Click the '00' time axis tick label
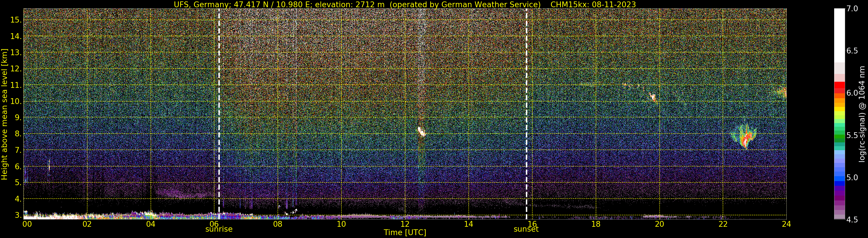Screen dimensions: 868x238 pyautogui.click(x=27, y=224)
